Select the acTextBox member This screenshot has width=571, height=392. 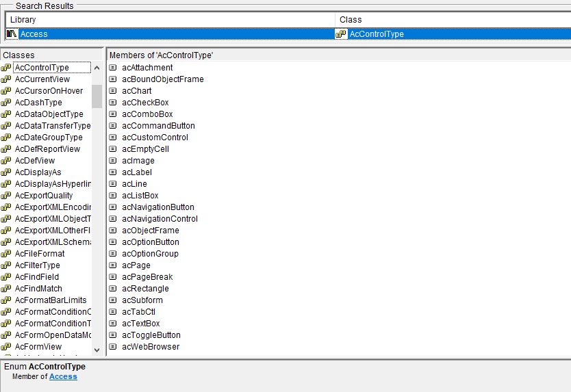[140, 324]
